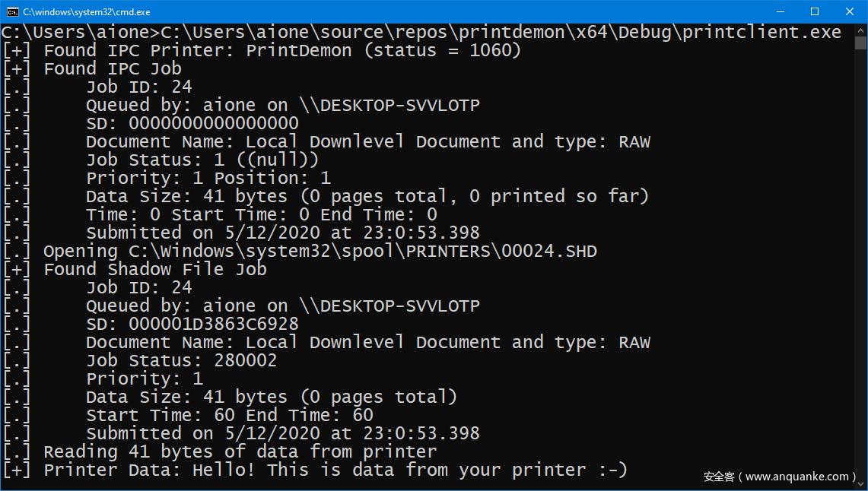This screenshot has width=868, height=491.
Task: Click the 'Found Shadow File Job' line
Action: point(155,269)
